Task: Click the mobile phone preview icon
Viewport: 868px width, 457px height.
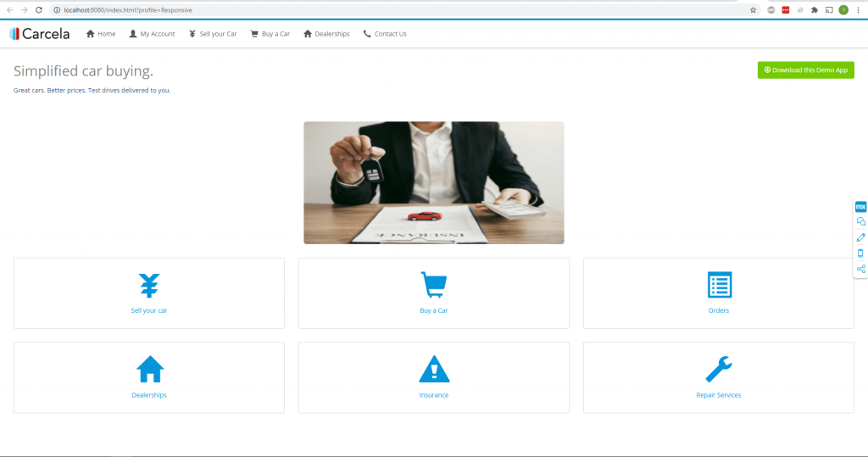Action: click(860, 253)
